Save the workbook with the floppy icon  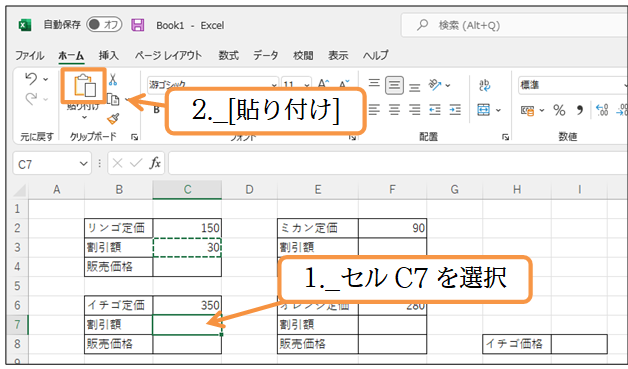click(138, 25)
